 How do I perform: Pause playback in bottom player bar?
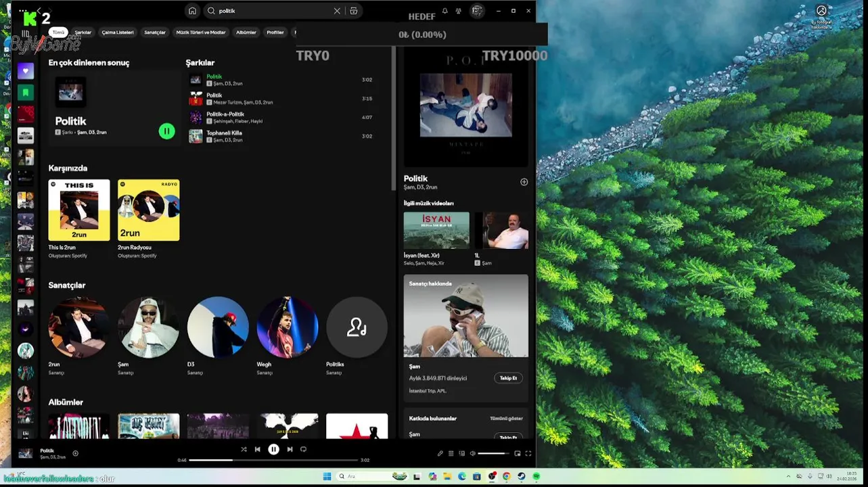(273, 449)
